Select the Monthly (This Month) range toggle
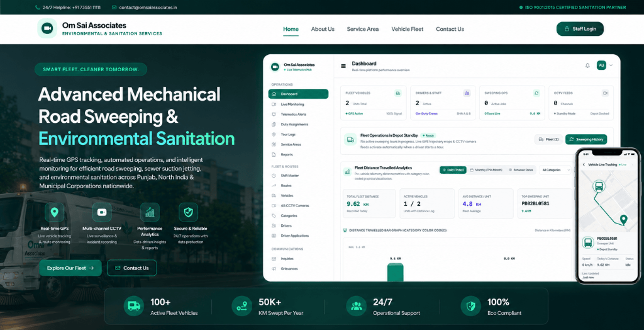Screen dimensions: 644x330 click(x=486, y=170)
